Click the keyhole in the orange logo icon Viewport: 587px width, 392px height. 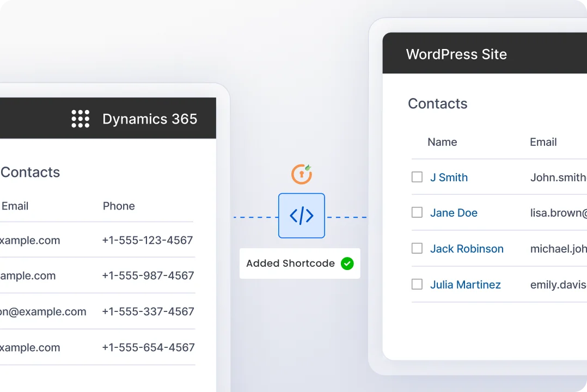301,175
